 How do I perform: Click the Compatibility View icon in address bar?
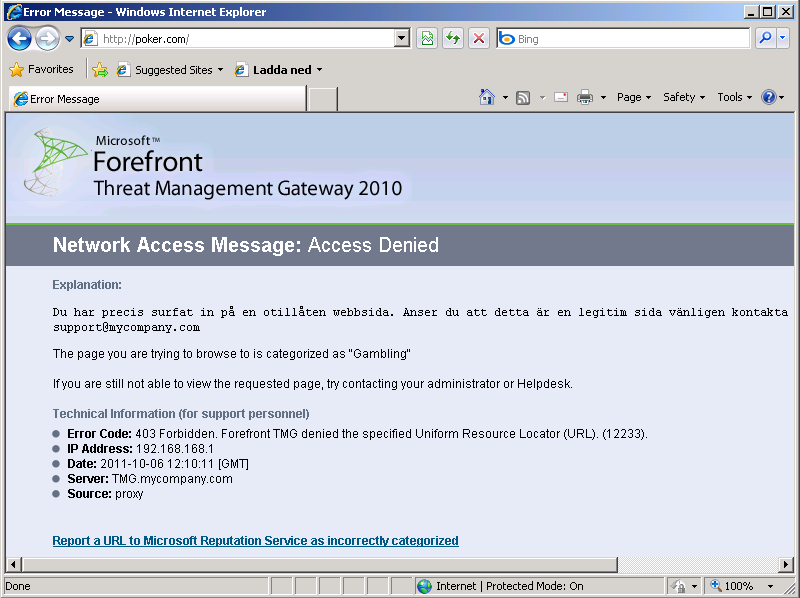[x=427, y=39]
